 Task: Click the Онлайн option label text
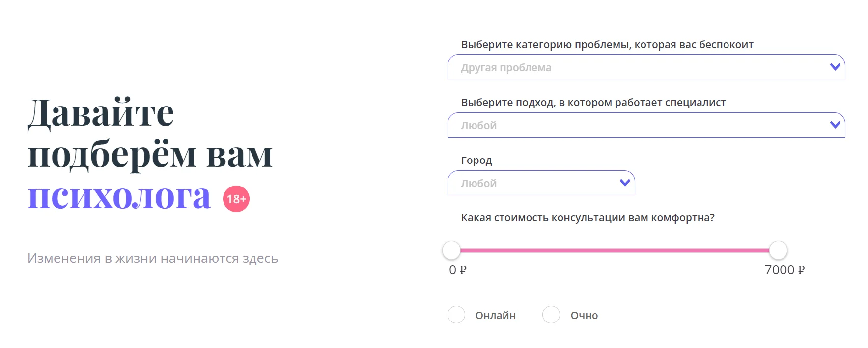pos(495,316)
